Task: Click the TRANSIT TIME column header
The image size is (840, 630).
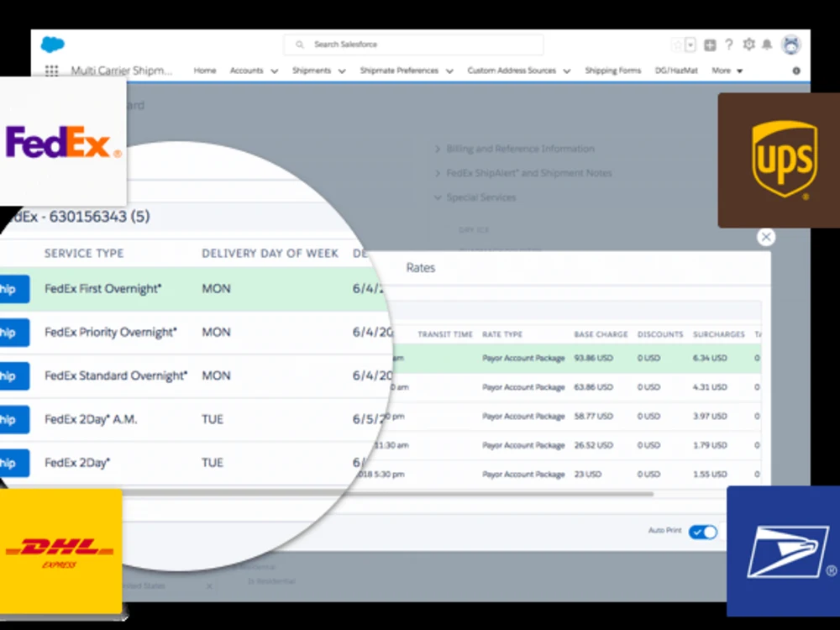Action: click(x=445, y=334)
